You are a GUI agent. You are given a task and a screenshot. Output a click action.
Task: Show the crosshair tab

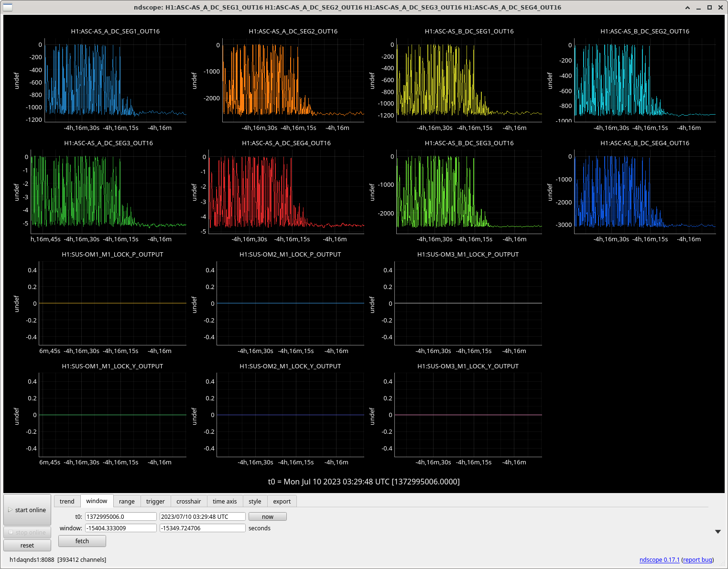[188, 501]
